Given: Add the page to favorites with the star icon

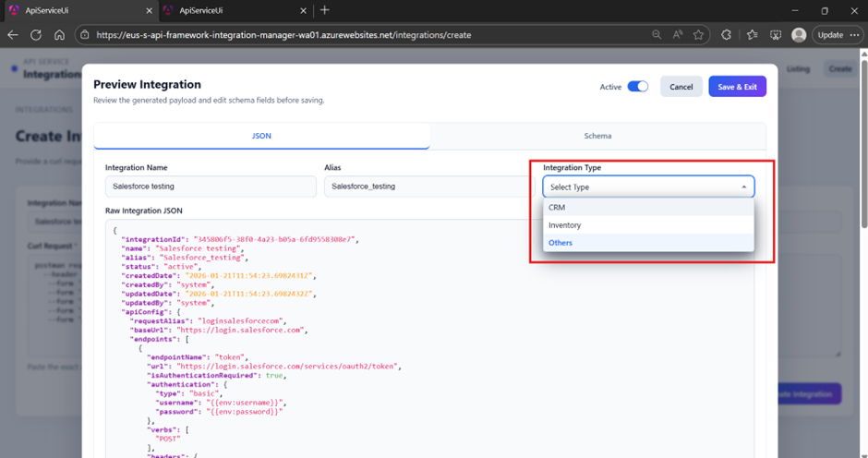Looking at the screenshot, I should coord(699,35).
